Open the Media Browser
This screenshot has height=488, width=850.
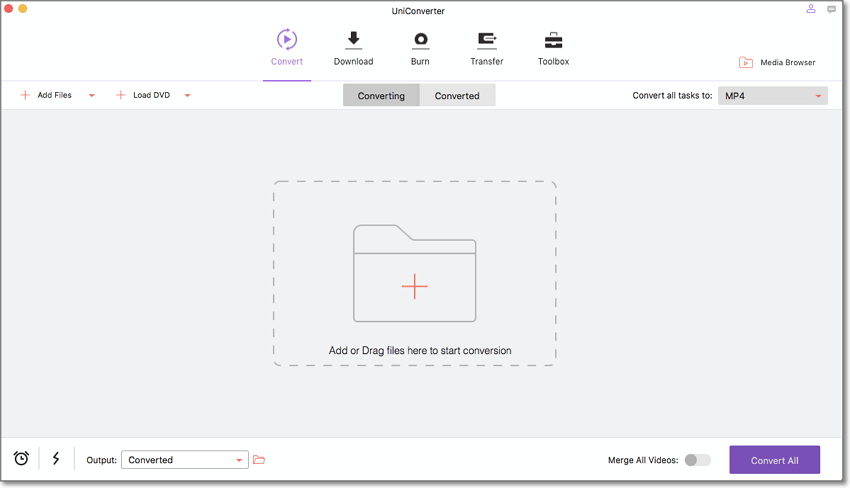click(777, 62)
